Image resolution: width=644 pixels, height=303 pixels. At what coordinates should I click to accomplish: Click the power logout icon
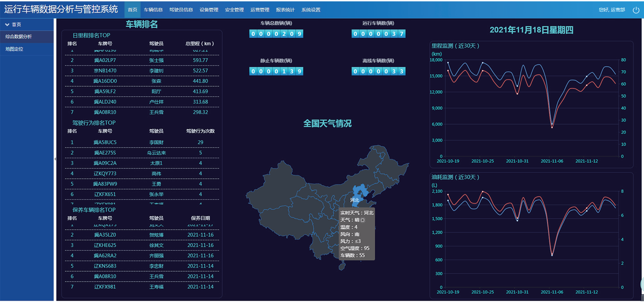point(636,10)
